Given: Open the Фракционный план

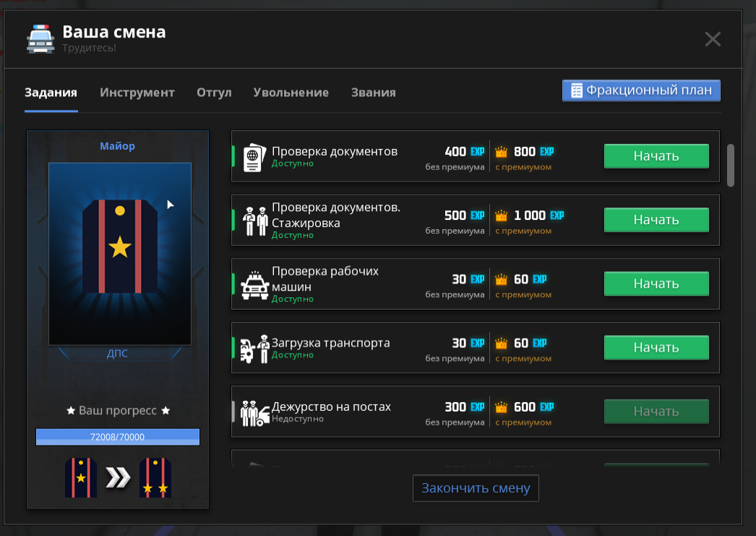Looking at the screenshot, I should tap(641, 90).
